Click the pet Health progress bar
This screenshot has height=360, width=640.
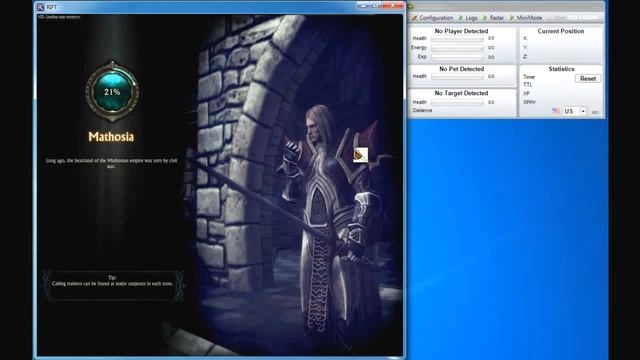(x=457, y=76)
